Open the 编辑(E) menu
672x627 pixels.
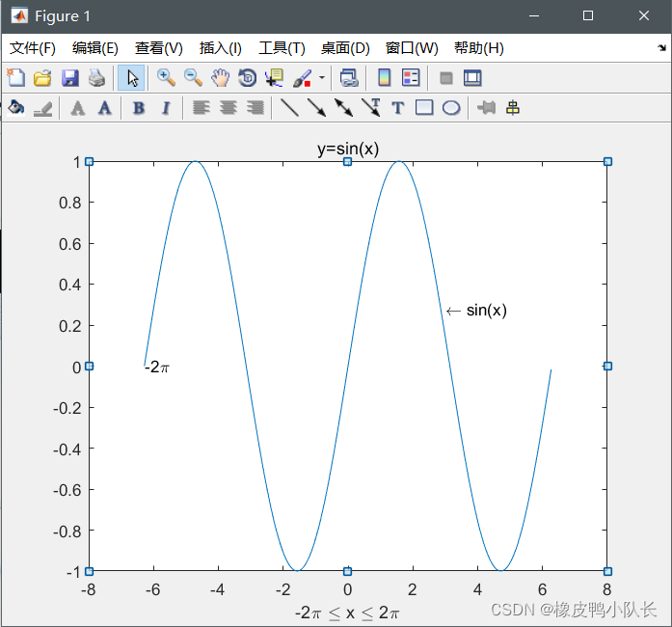95,48
